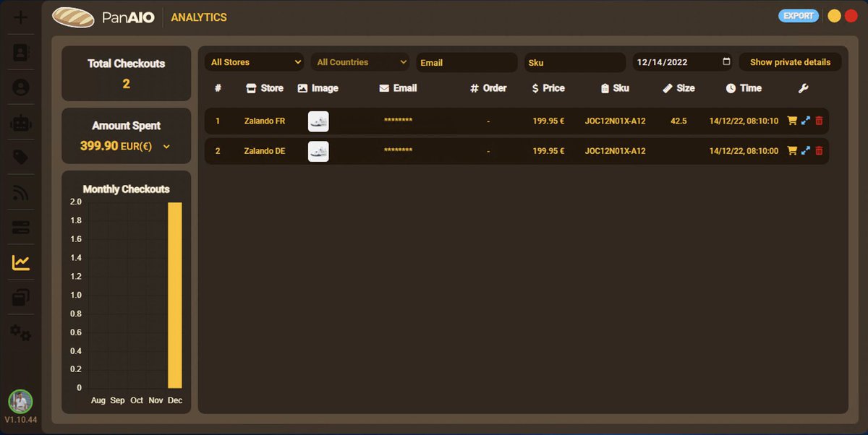Open the All Countries dropdown
868x435 pixels.
(x=360, y=62)
